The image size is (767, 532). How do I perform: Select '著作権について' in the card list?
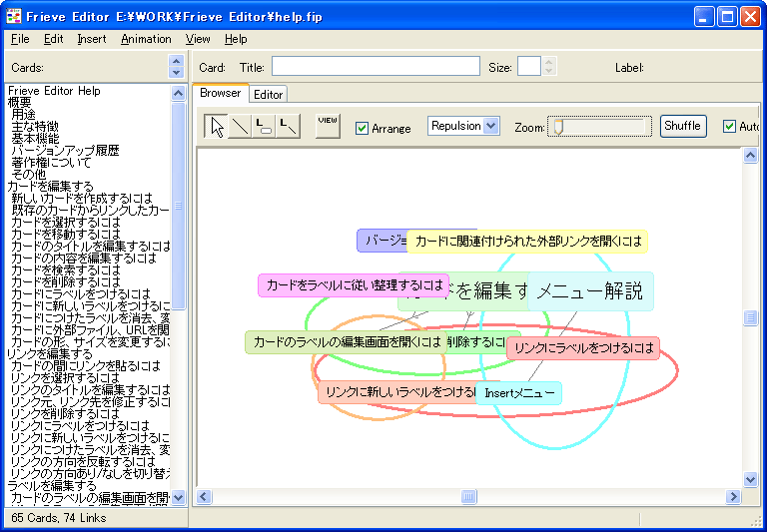point(51,163)
